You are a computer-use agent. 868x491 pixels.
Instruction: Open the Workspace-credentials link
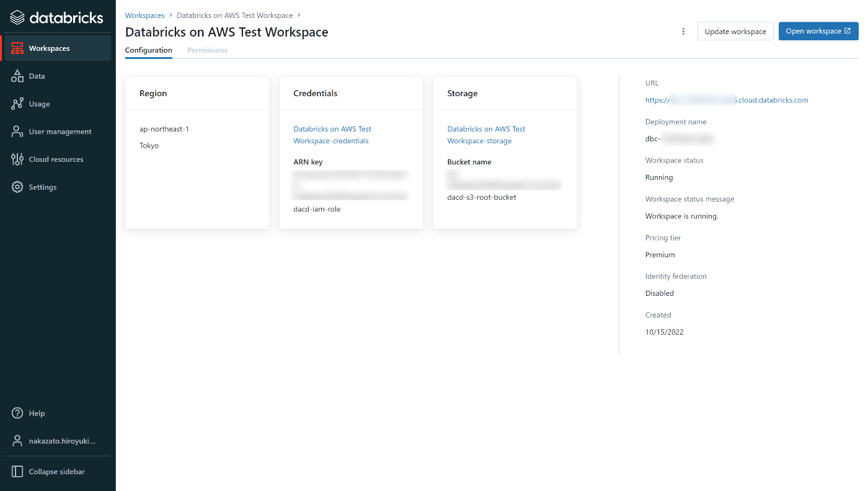click(x=332, y=135)
